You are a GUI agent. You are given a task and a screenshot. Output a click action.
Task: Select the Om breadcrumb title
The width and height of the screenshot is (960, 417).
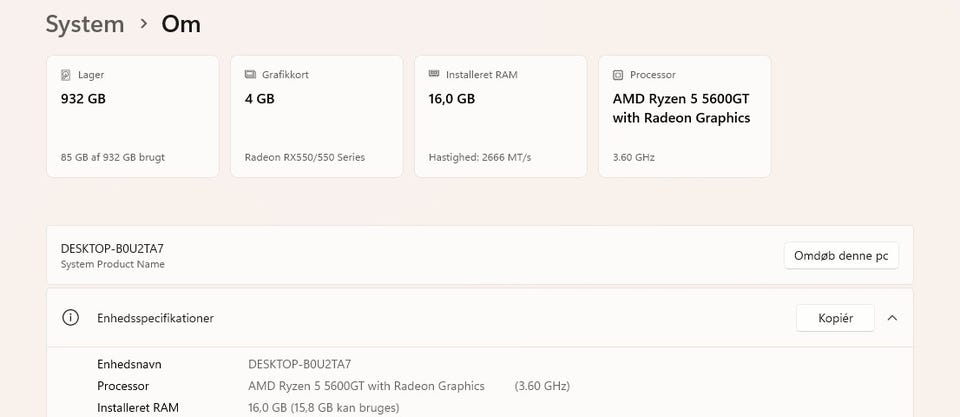(181, 24)
